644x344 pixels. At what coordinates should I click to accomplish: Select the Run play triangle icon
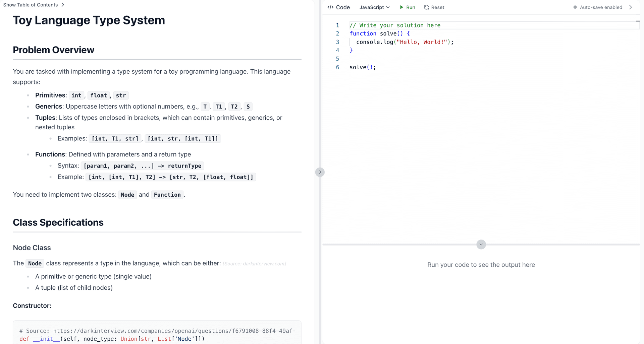401,7
